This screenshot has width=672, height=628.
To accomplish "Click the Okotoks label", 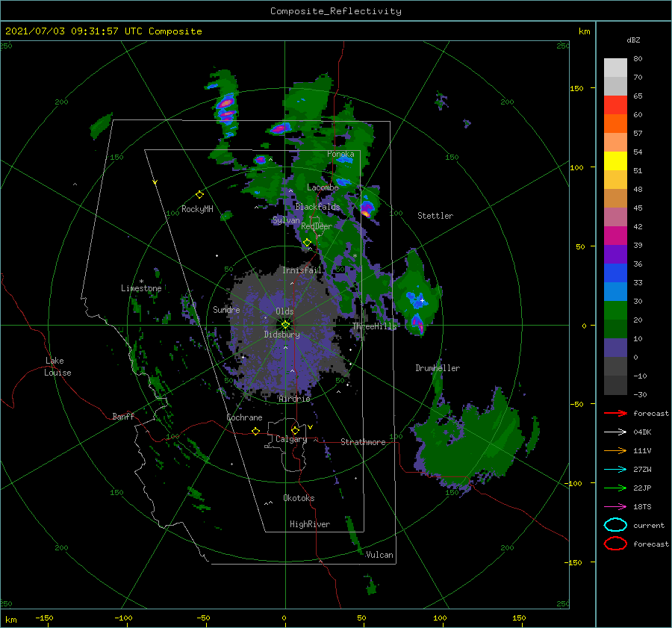I will 299,498.
